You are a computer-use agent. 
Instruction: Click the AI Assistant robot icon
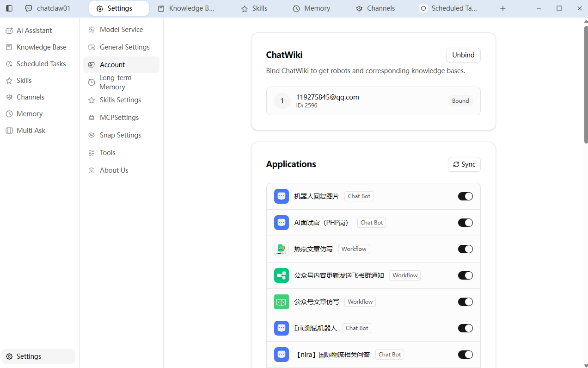click(x=9, y=31)
